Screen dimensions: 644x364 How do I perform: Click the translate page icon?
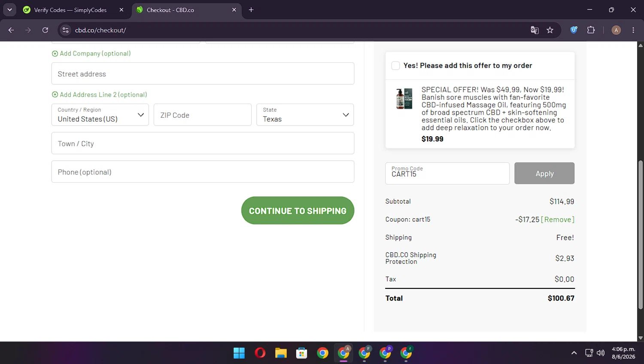pyautogui.click(x=535, y=30)
